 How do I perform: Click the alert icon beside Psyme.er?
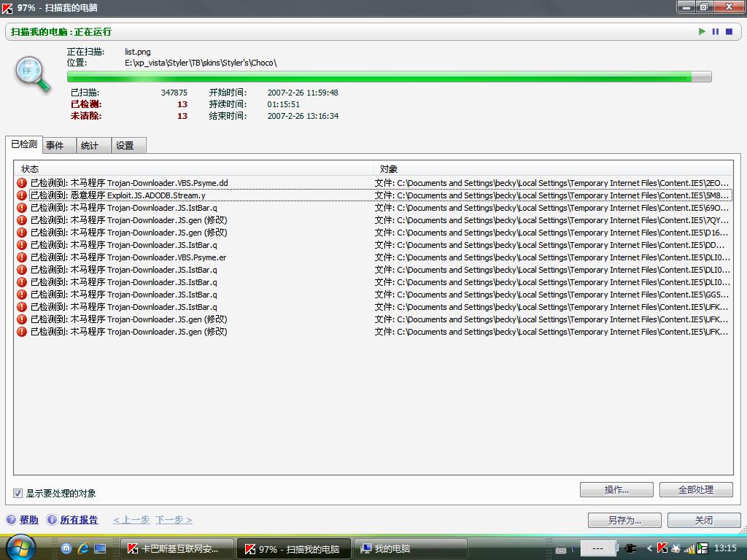(x=21, y=257)
